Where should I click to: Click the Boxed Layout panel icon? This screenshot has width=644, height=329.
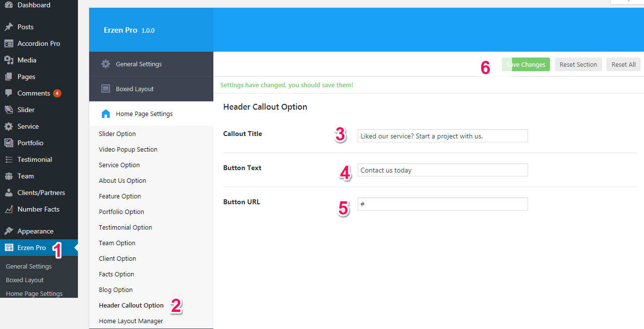[106, 89]
